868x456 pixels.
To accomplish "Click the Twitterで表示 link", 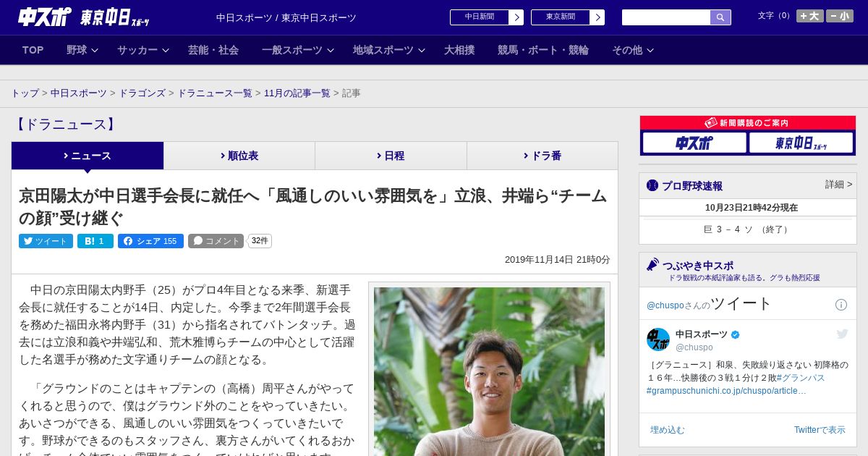I will 820,430.
